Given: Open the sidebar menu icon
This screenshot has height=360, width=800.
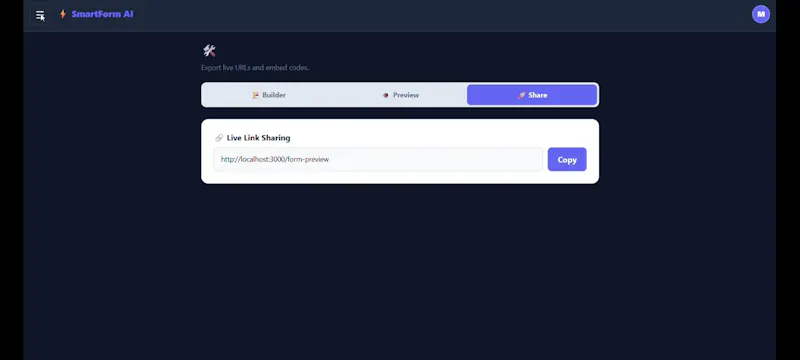Looking at the screenshot, I should point(40,15).
